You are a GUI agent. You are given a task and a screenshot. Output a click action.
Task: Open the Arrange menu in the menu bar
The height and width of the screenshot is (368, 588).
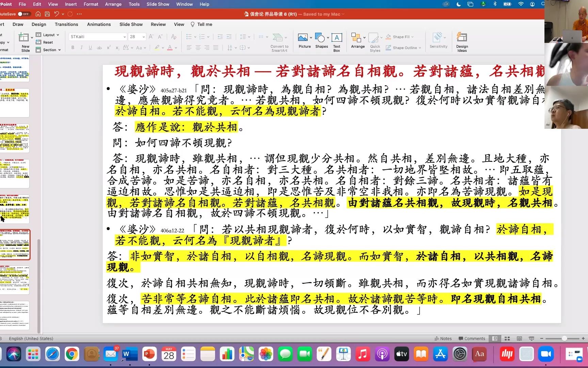113,4
